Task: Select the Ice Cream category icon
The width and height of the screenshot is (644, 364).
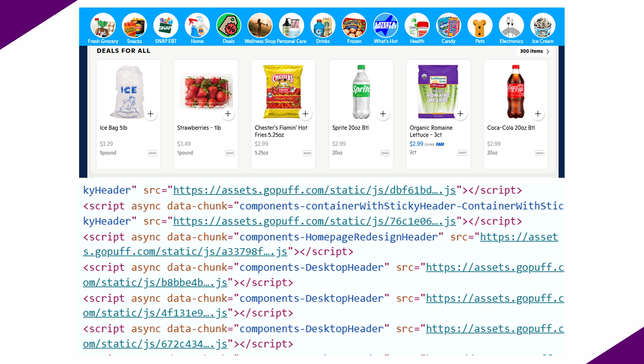Action: (x=543, y=25)
